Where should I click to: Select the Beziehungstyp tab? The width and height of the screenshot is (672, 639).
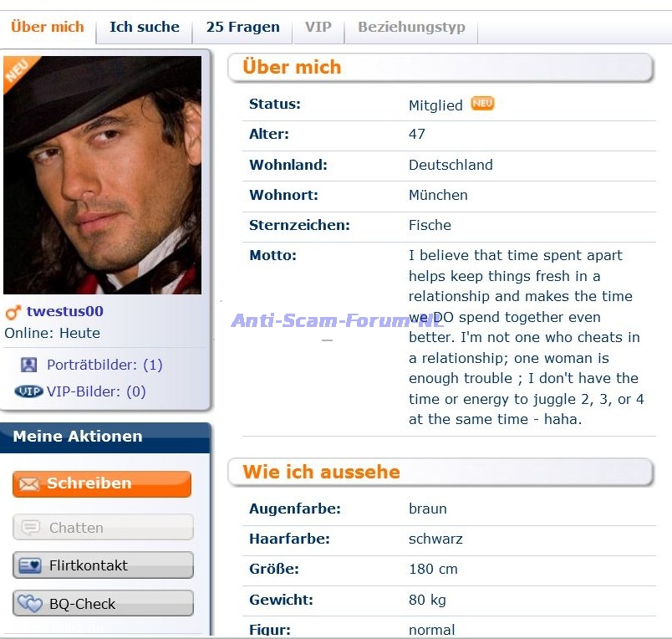pyautogui.click(x=411, y=27)
